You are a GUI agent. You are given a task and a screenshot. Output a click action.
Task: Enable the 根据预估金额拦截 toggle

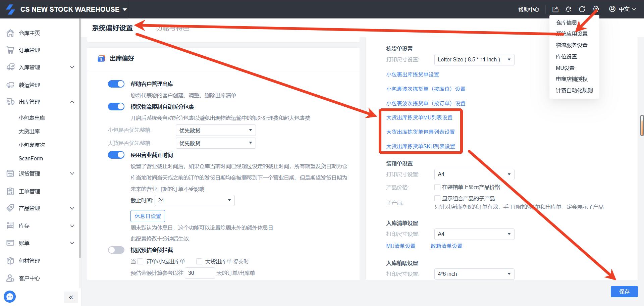point(116,250)
